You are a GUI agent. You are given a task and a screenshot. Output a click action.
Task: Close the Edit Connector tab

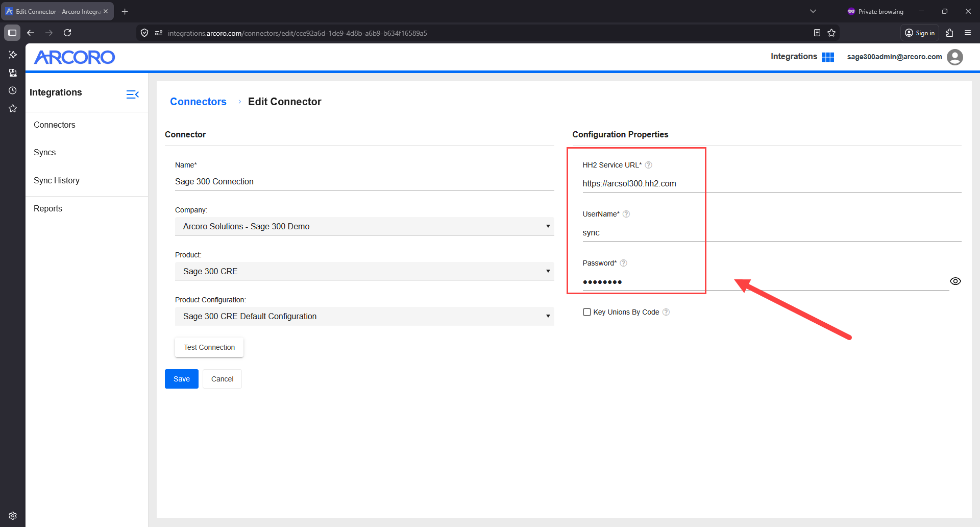(106, 11)
